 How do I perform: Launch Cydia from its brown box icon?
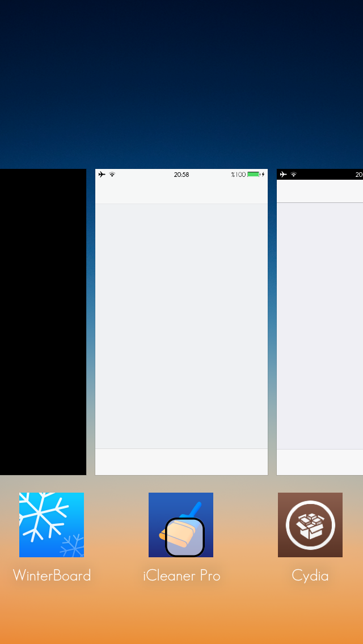(310, 525)
